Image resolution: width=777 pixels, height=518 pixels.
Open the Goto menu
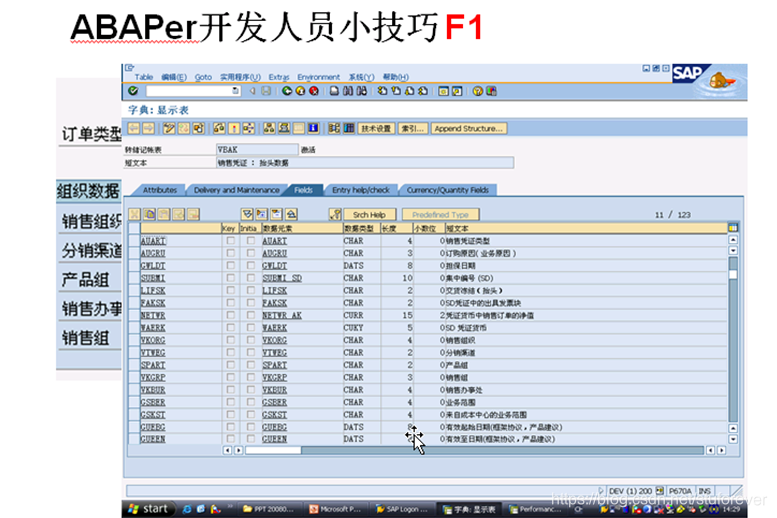(x=203, y=77)
